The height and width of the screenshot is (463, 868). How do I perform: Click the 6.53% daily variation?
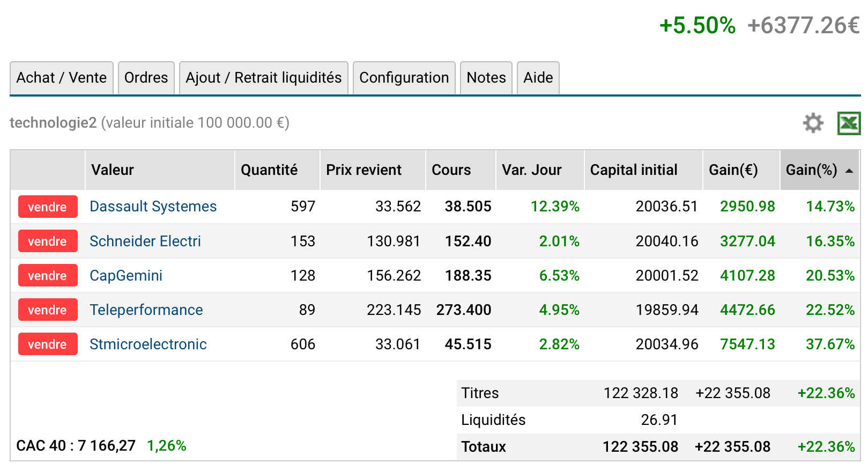[559, 275]
